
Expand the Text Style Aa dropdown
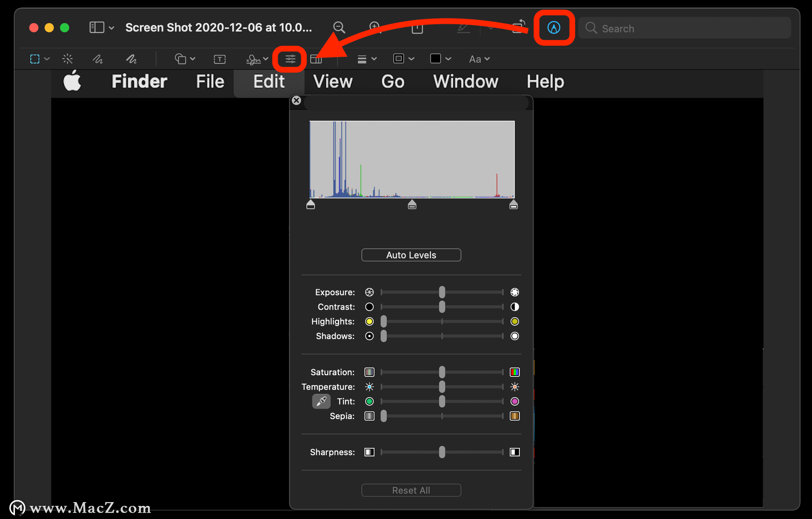click(479, 59)
